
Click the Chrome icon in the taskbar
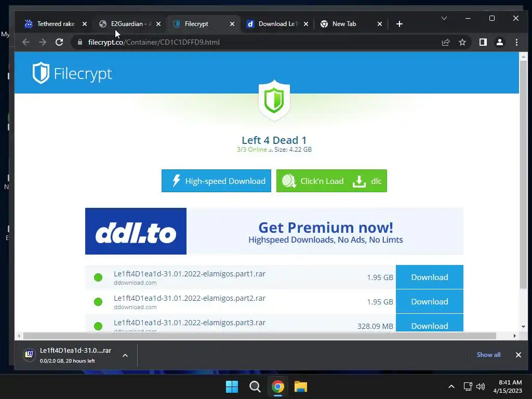click(277, 387)
